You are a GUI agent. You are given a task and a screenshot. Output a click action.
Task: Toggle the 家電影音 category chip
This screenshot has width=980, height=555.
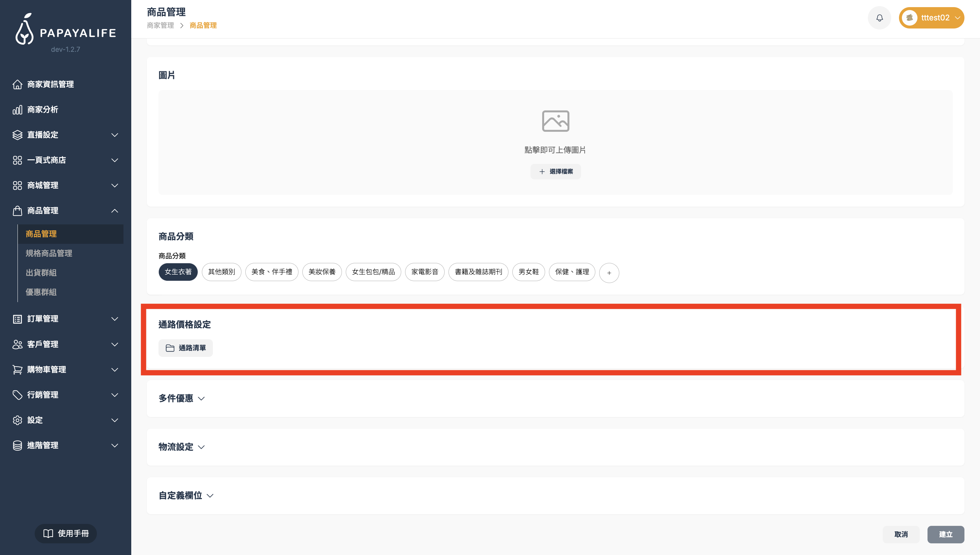425,272
